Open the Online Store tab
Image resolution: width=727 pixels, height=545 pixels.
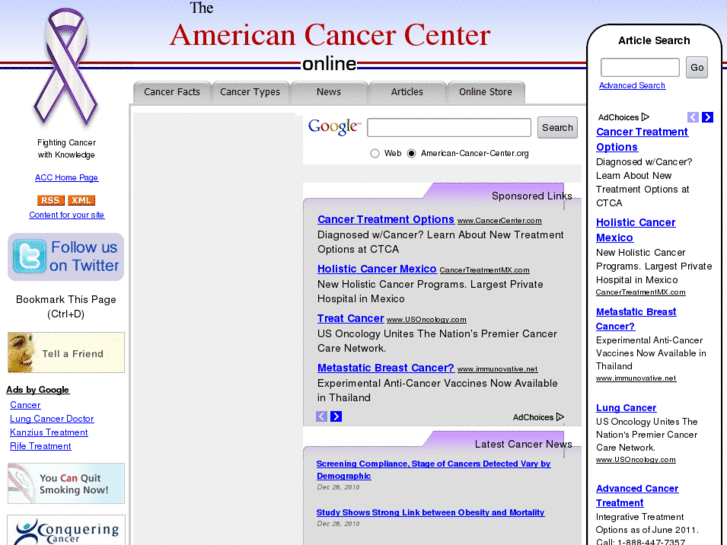coord(485,92)
